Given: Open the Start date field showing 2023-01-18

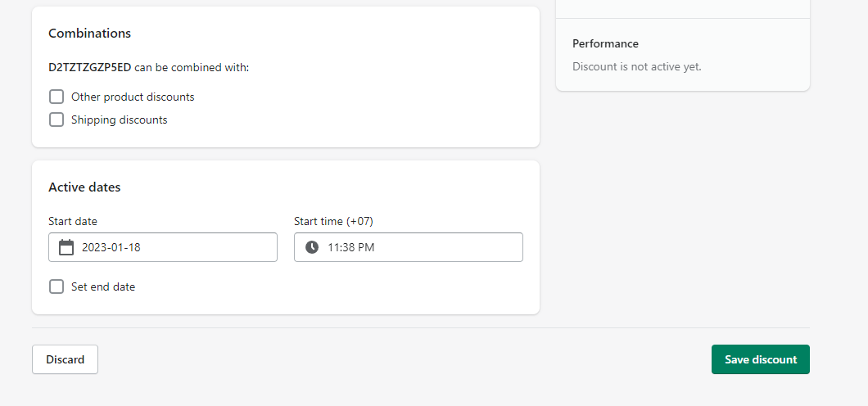Looking at the screenshot, I should click(x=163, y=247).
